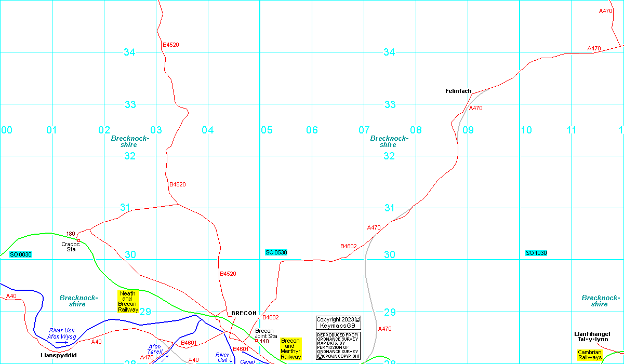Screen dimensions: 624x364
Task: Click the SO 0030 grid tile label
Action: (x=21, y=254)
